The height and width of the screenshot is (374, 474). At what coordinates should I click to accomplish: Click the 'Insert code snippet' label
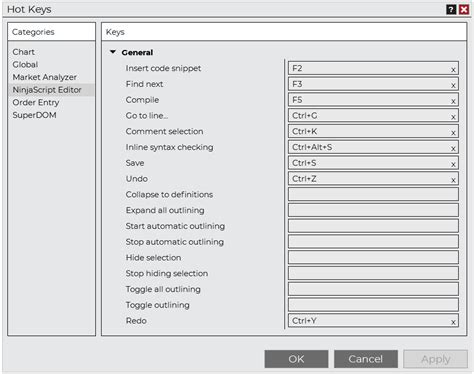pos(163,68)
